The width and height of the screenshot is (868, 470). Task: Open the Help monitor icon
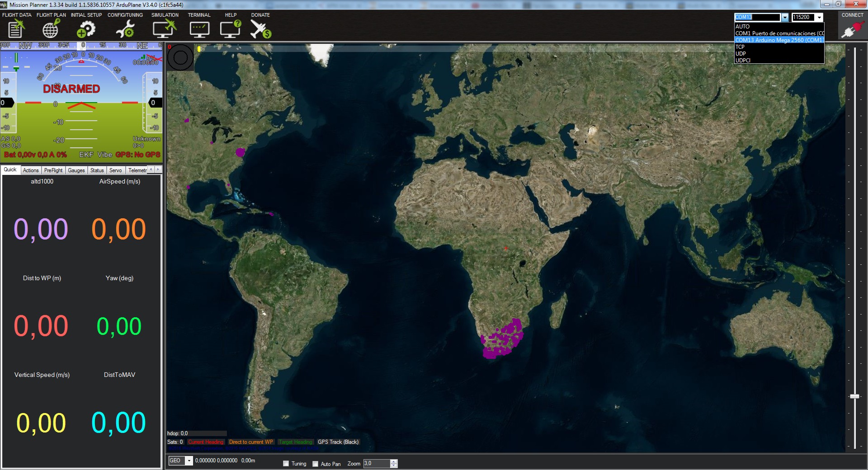click(231, 29)
